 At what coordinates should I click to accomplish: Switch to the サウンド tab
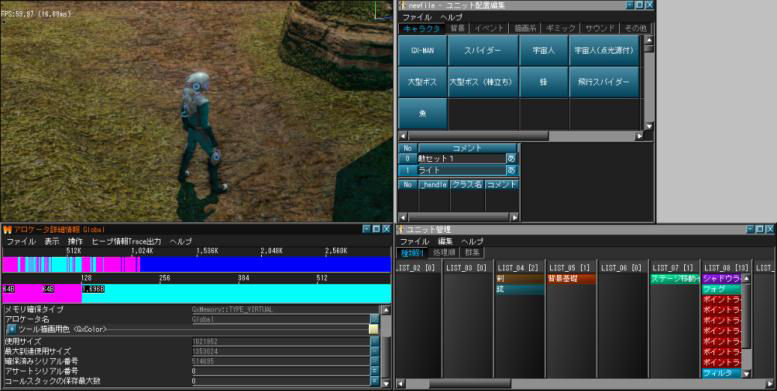[x=599, y=28]
